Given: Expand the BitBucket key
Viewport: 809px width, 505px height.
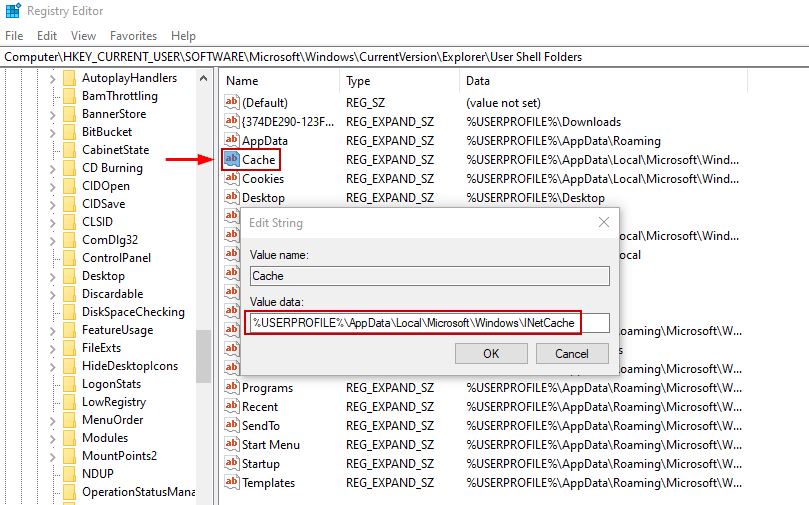Looking at the screenshot, I should coord(53,133).
